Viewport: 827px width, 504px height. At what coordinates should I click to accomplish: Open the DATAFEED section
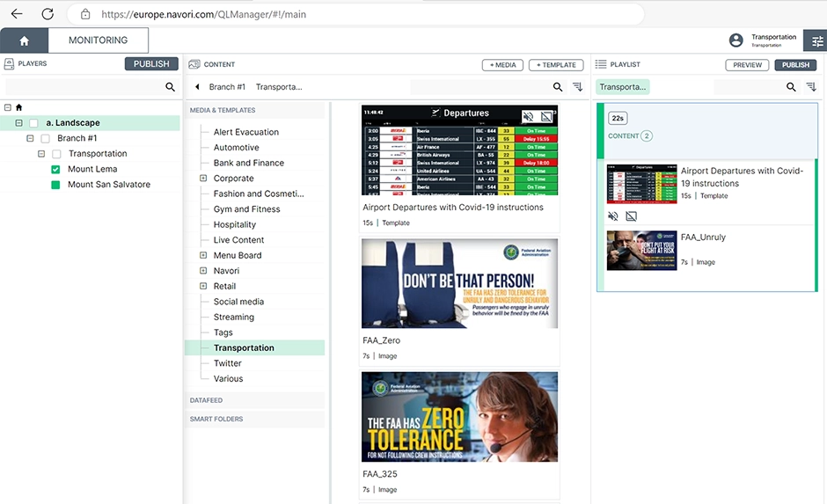(x=255, y=400)
